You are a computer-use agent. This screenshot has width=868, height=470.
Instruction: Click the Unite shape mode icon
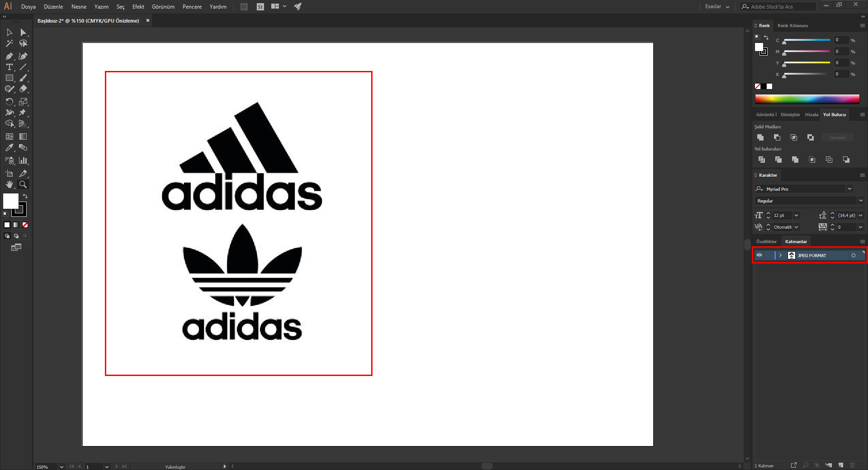pyautogui.click(x=760, y=137)
